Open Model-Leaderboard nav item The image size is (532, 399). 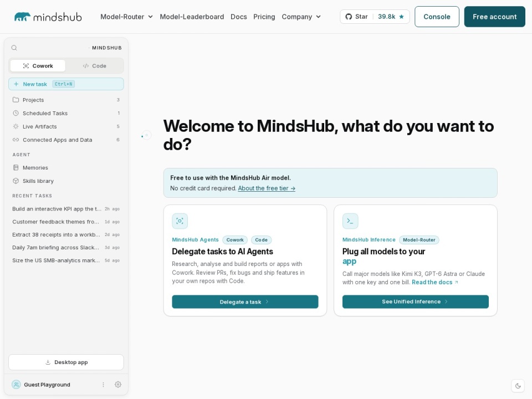pos(192,17)
